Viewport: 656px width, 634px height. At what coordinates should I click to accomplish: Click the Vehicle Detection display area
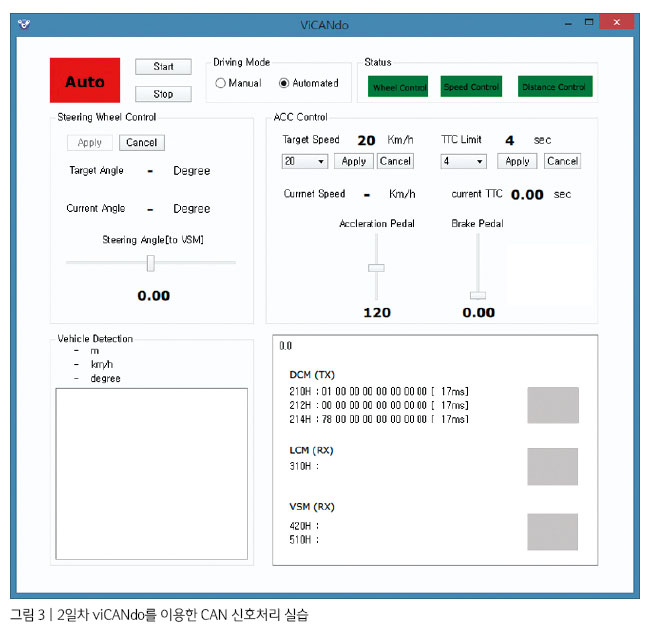151,474
